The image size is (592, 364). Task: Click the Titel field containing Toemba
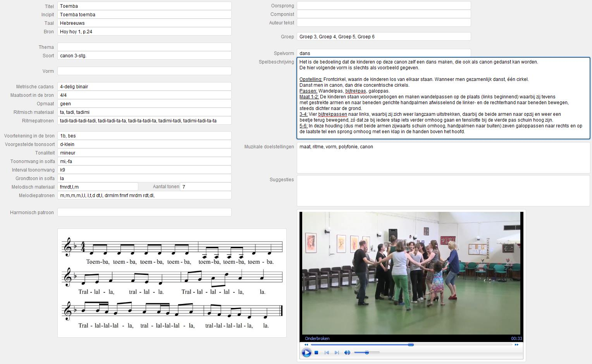coord(144,6)
